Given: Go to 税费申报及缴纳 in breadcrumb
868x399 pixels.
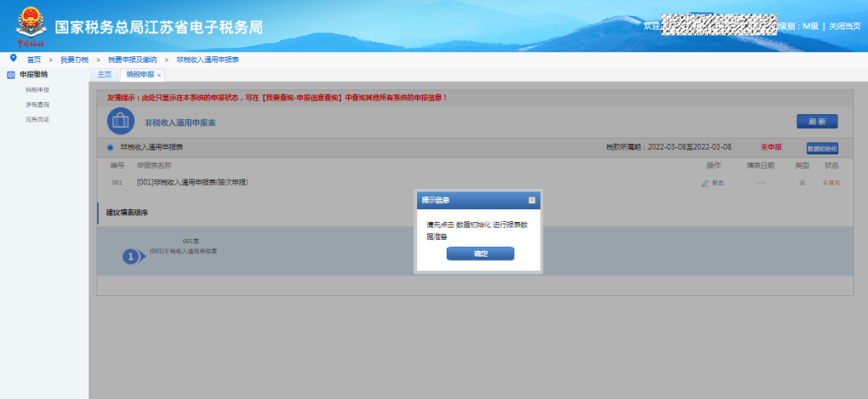Looking at the screenshot, I should coord(133,60).
